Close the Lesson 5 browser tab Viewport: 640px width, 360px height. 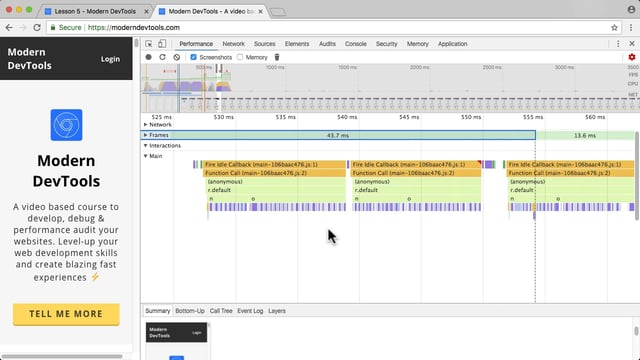(x=147, y=11)
